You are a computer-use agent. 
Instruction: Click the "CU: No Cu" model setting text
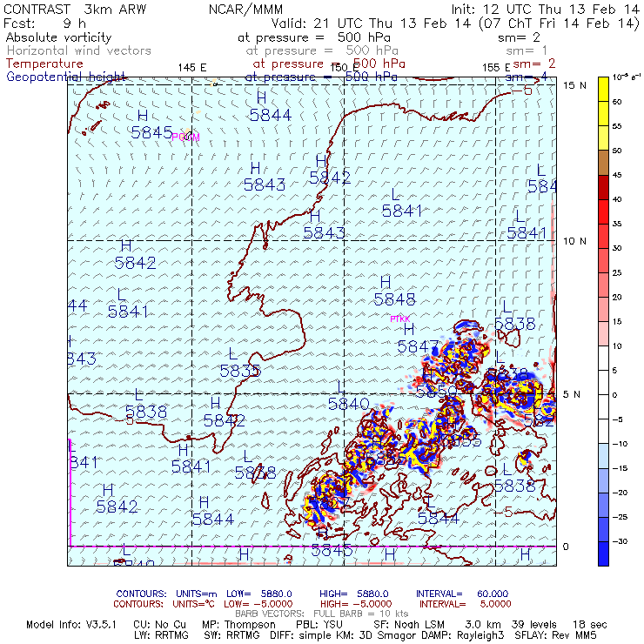160,625
